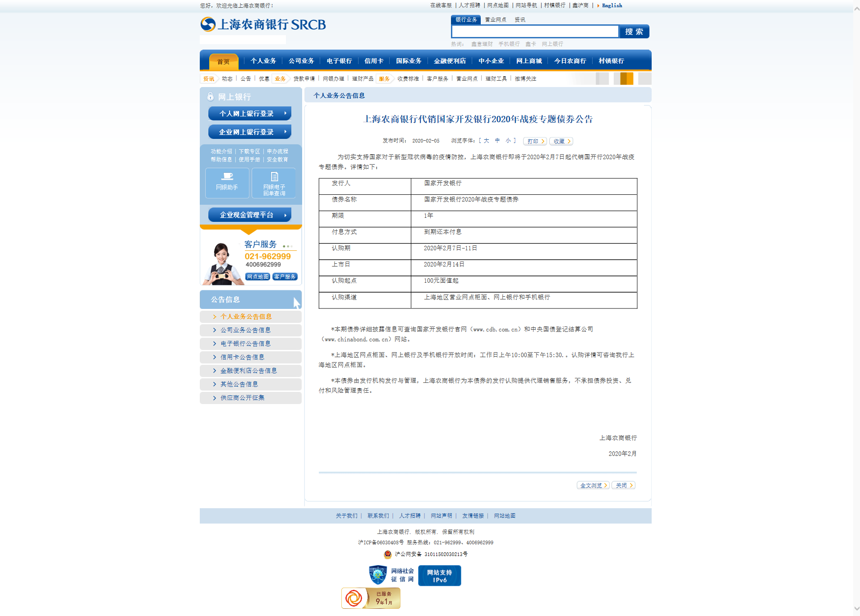This screenshot has height=616, width=860.
Task: Click the 网站支持 IPv6 badge
Action: click(x=439, y=575)
